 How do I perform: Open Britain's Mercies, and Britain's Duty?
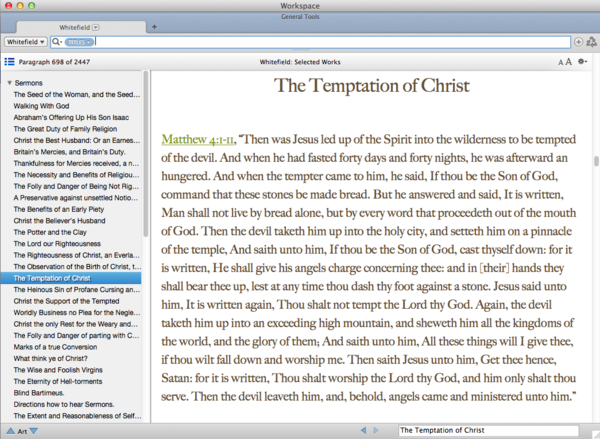[70, 152]
